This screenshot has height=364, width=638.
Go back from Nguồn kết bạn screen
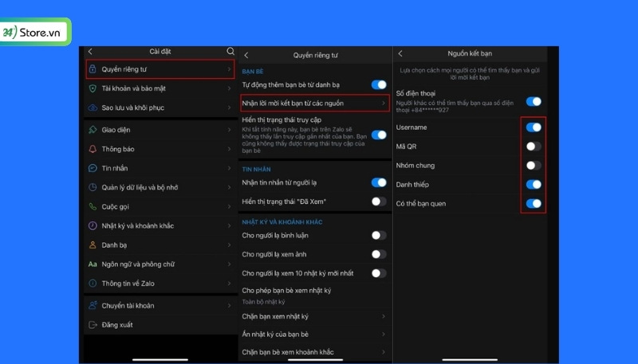(400, 53)
